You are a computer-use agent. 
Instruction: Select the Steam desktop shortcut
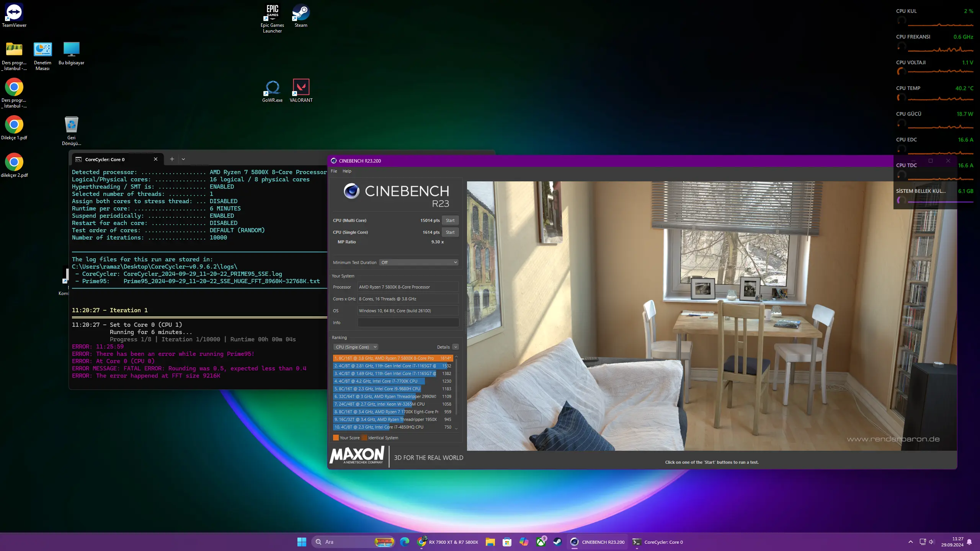(x=301, y=16)
